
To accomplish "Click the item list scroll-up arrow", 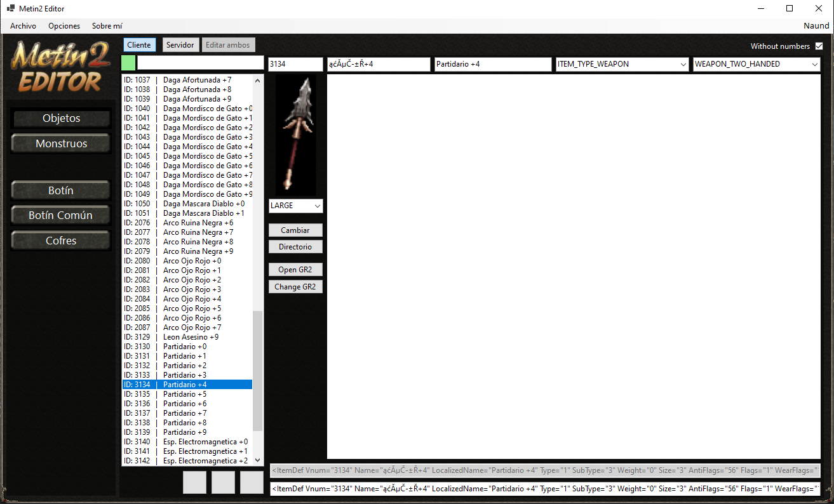I will (x=258, y=80).
